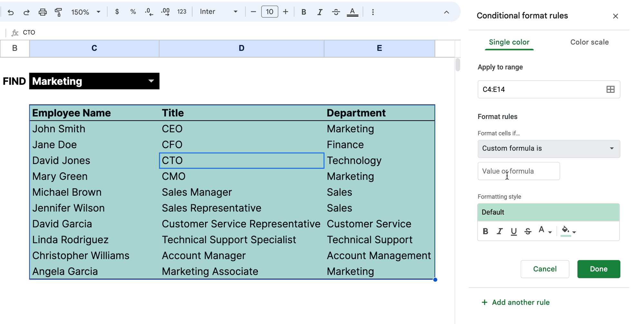Open the Custom formula is dropdown
The height and width of the screenshot is (324, 644).
549,149
